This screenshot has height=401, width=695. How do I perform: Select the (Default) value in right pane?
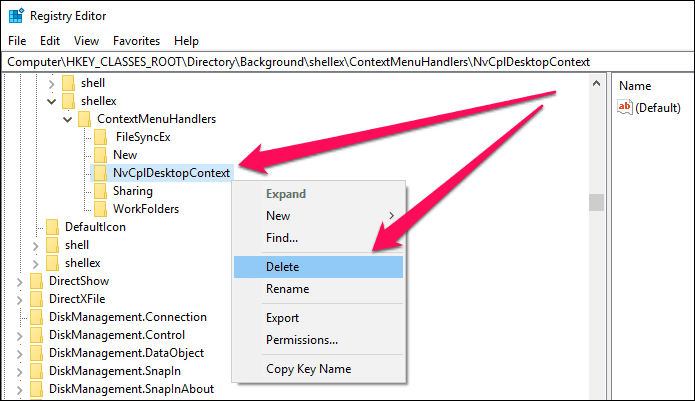pyautogui.click(x=658, y=108)
